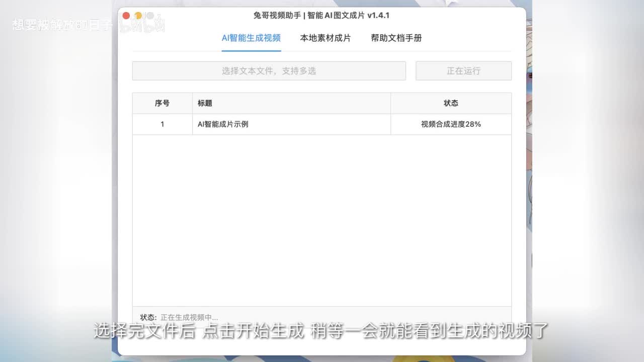Click the 状态 column header
Viewport: 644px width, 362px height.
[451, 103]
